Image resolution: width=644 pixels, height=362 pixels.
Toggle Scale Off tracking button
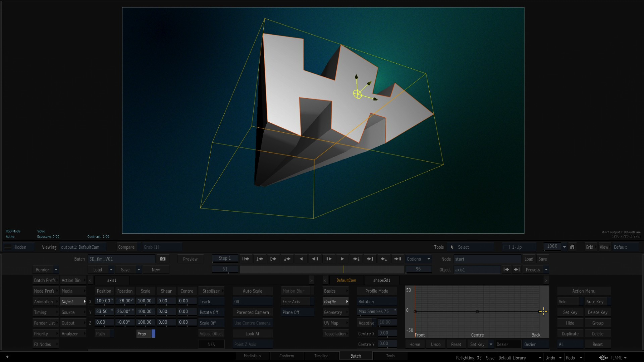211,323
